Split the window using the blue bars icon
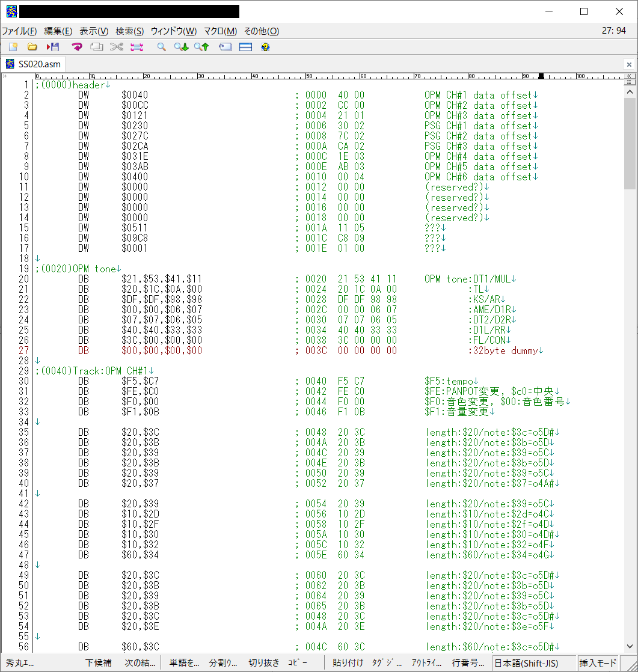This screenshot has height=672, width=638. pyautogui.click(x=246, y=47)
